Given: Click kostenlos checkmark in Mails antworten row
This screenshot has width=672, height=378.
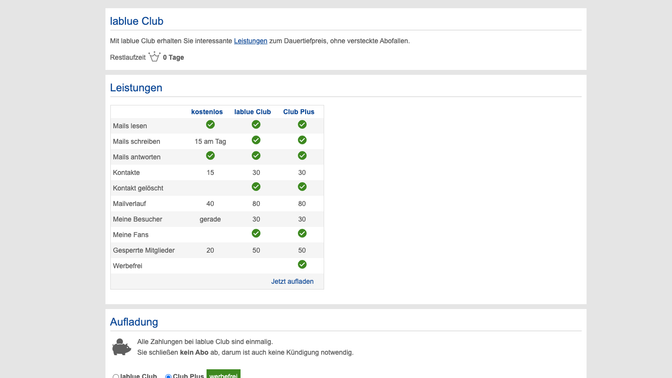Looking at the screenshot, I should [210, 156].
